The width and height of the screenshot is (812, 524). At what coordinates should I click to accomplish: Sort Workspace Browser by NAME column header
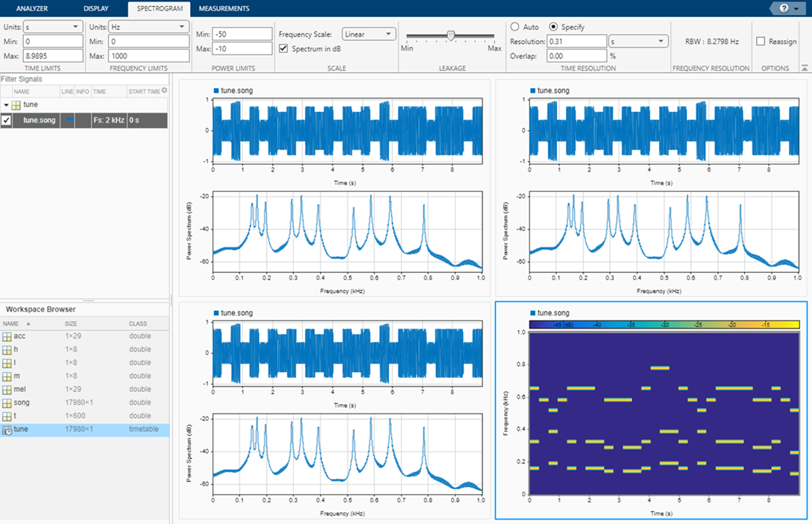(x=11, y=323)
